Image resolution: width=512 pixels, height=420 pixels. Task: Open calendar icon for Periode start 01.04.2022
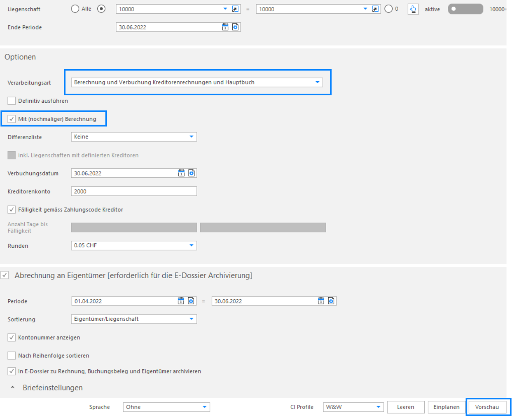(x=181, y=301)
